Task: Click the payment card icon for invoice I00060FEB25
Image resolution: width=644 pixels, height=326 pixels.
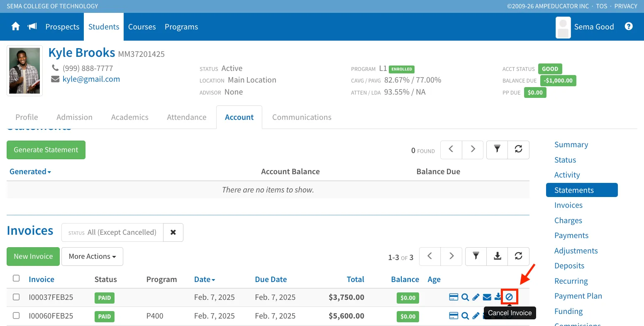Action: tap(454, 316)
